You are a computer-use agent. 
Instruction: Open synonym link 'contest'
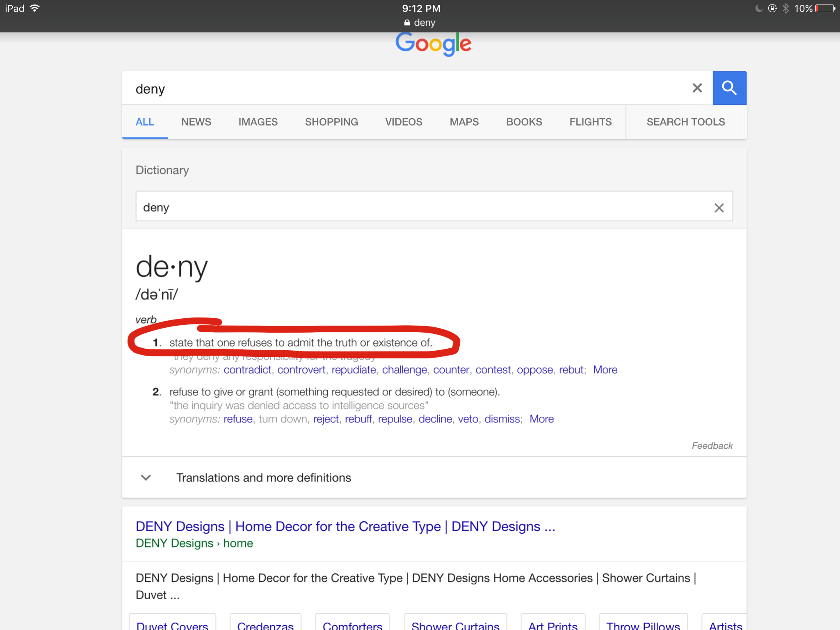tap(493, 370)
